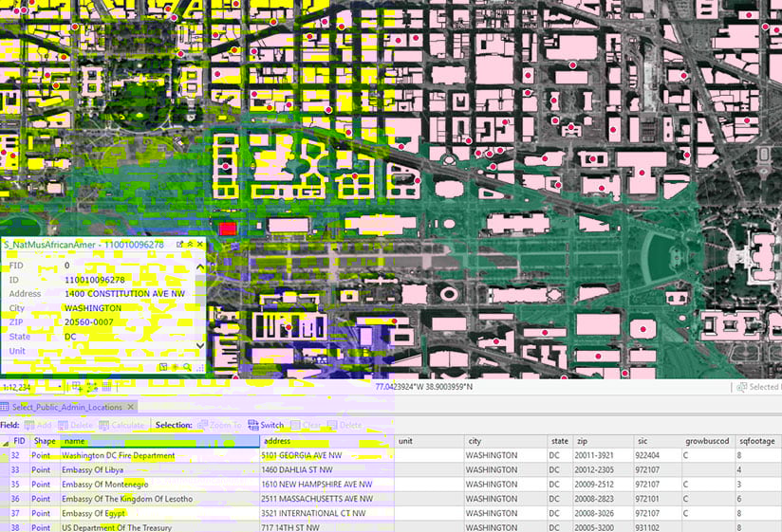Click the sic column header

click(657, 441)
